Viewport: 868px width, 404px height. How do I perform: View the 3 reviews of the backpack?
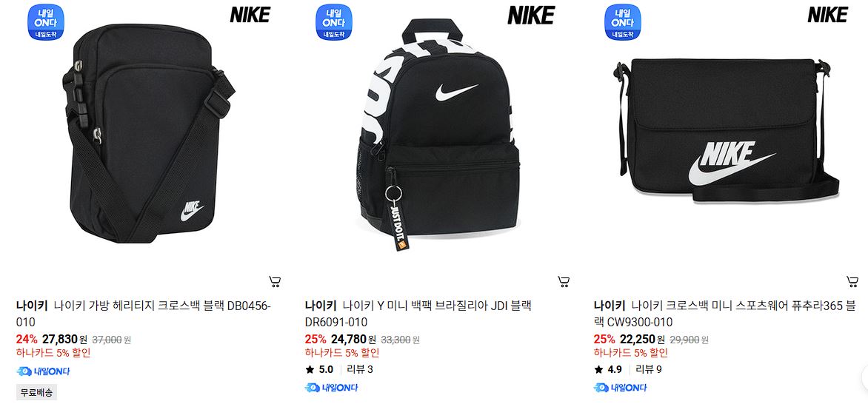tap(360, 370)
